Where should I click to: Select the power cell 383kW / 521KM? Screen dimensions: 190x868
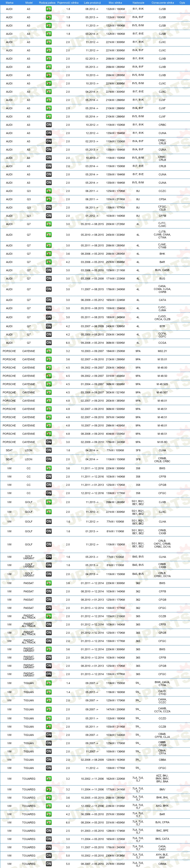(x=115, y=392)
